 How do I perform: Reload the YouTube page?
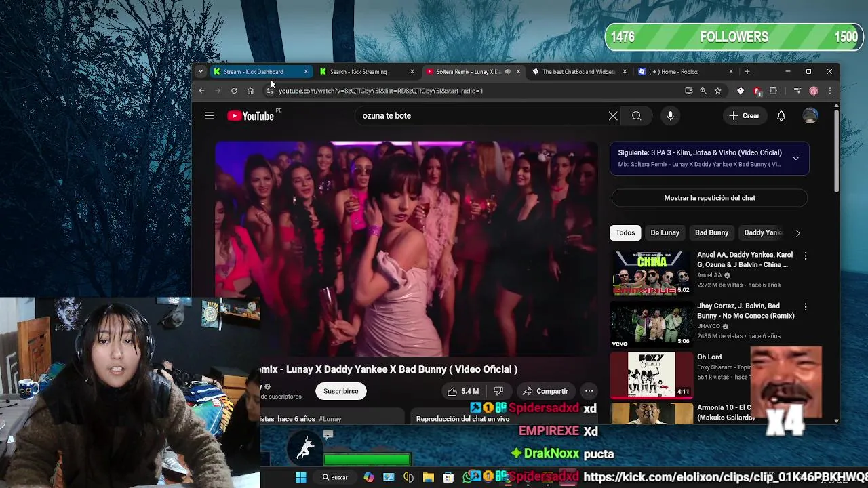click(x=234, y=91)
